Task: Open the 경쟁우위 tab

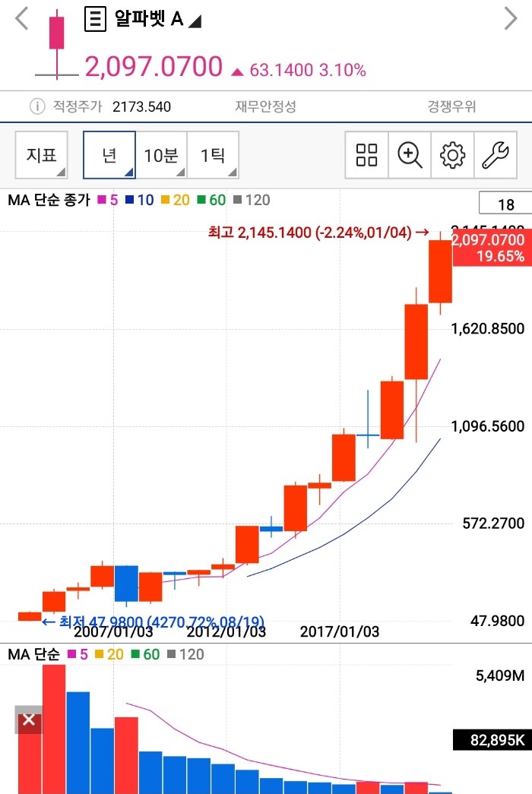Action: (x=451, y=106)
